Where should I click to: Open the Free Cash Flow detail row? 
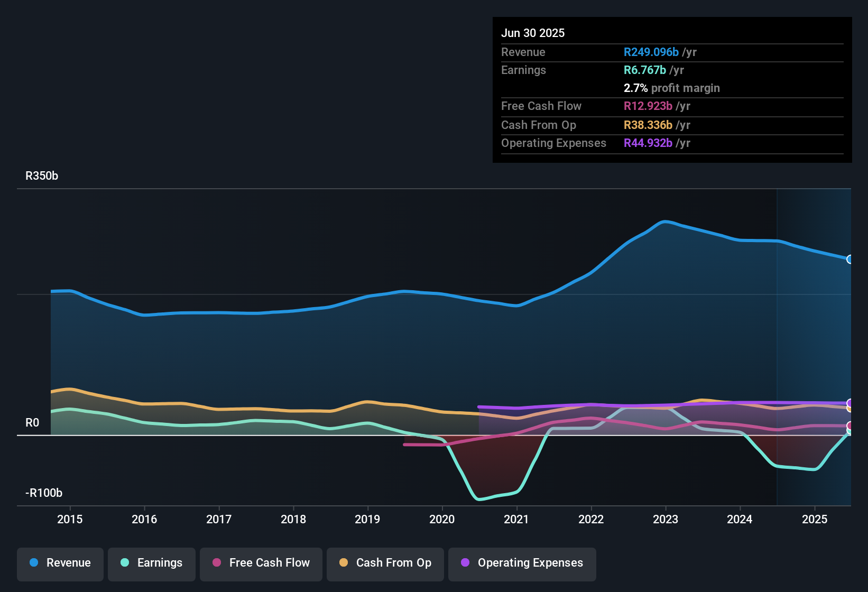[541, 106]
